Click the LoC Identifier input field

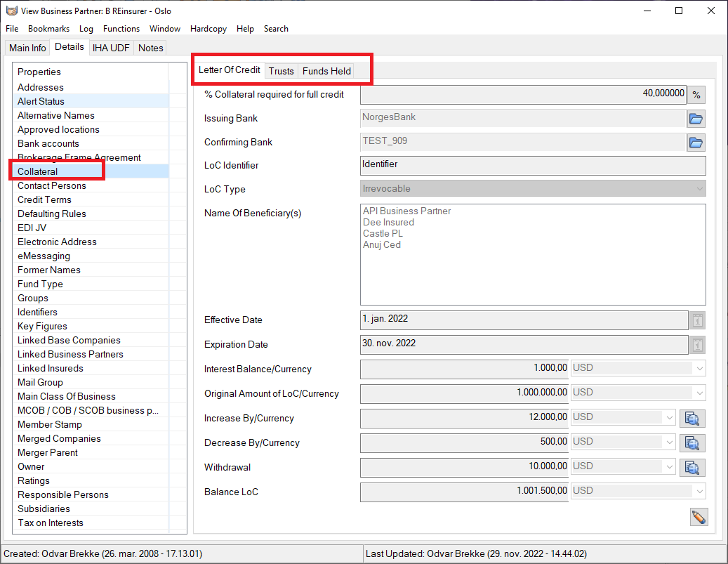coord(532,165)
